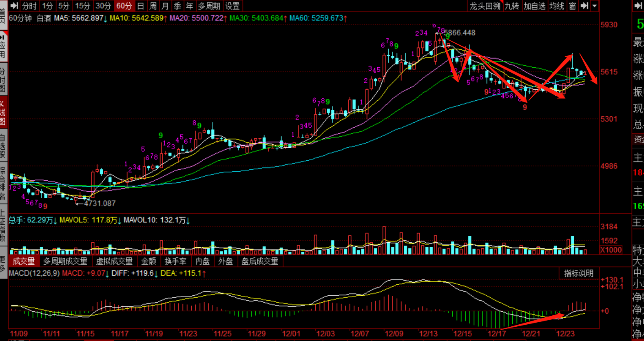Viewport: 644px width, 341px height.
Task: Open 分时图 in left sidebar
Action: pos(3,79)
